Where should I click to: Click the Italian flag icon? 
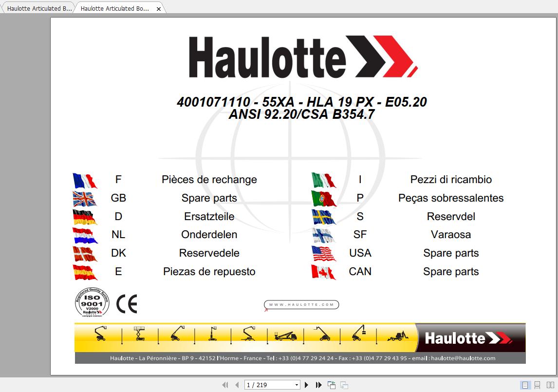coord(323,180)
